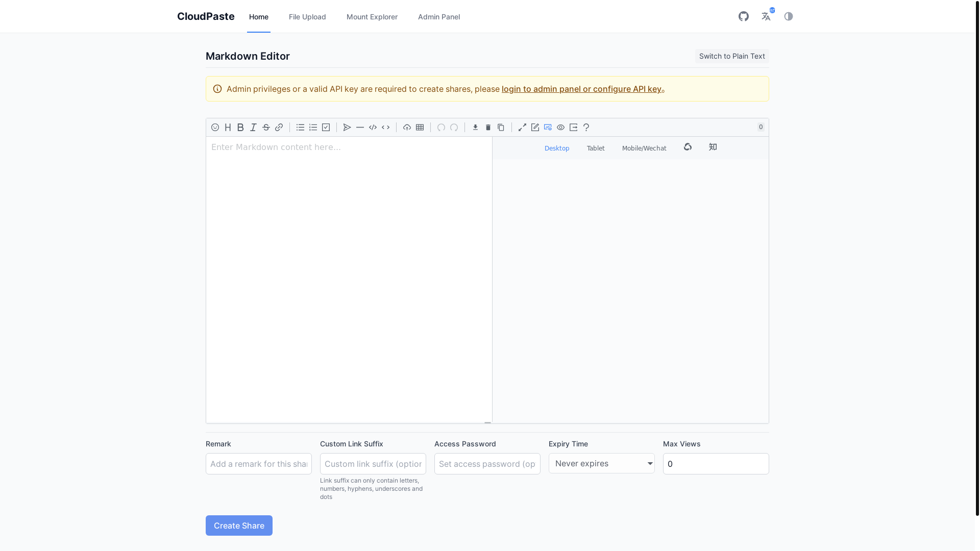Click the copy content icon
Screen dimensions: 980x551
coord(501,128)
